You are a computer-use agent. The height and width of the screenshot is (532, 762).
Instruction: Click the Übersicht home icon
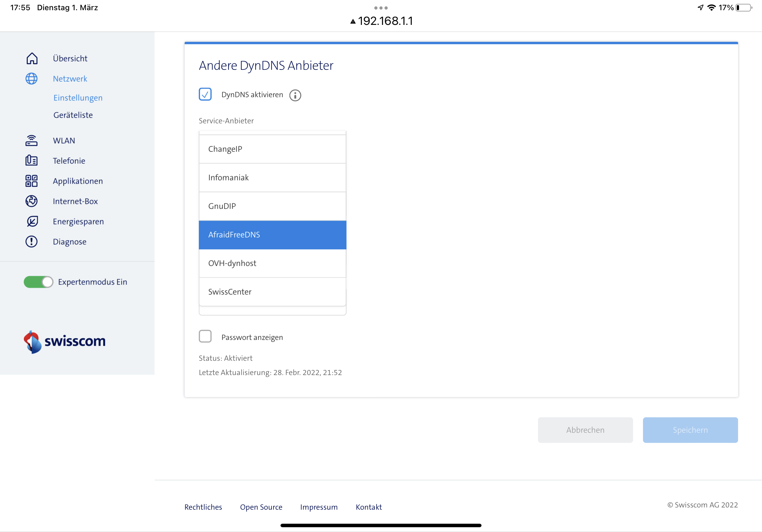(x=32, y=58)
